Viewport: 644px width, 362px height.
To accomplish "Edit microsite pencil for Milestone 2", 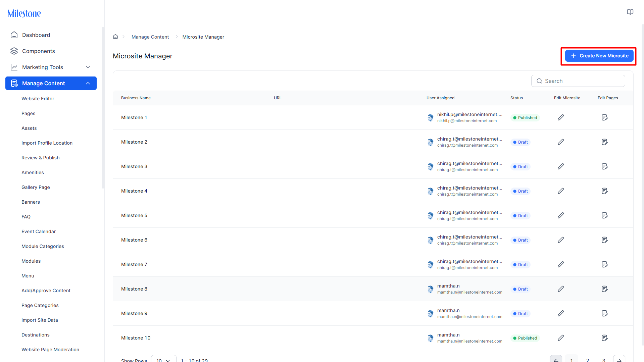I will pyautogui.click(x=561, y=142).
